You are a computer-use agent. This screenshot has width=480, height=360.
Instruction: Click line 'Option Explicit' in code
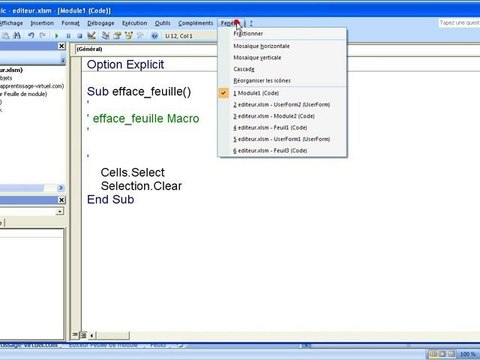pos(125,64)
